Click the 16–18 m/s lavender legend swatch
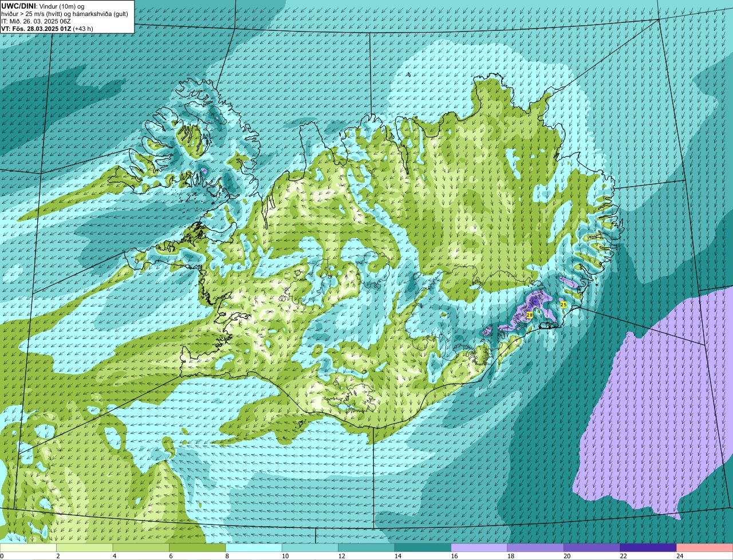Screen dimensions: 733x560 click(x=479, y=547)
